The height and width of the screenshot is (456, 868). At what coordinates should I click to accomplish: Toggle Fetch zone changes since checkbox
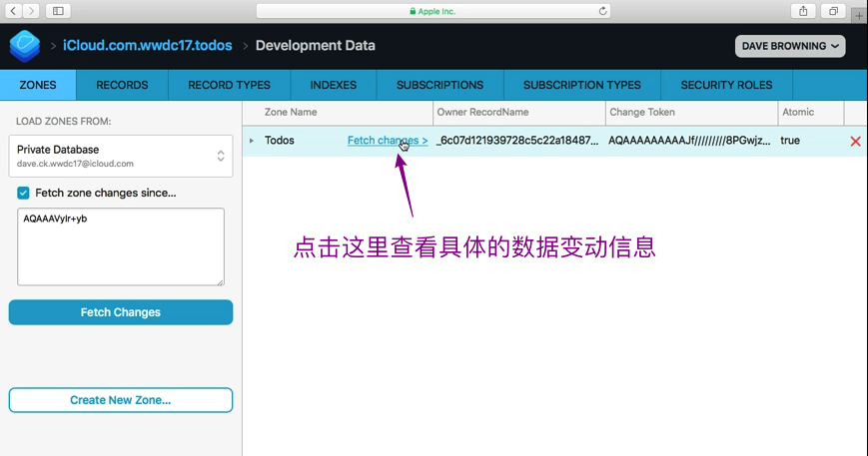[x=23, y=193]
